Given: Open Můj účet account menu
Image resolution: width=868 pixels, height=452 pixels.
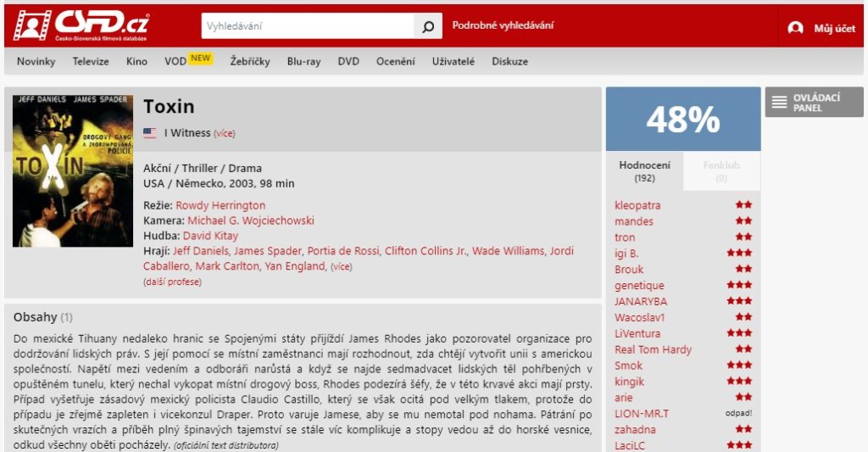Looking at the screenshot, I should click(x=834, y=28).
